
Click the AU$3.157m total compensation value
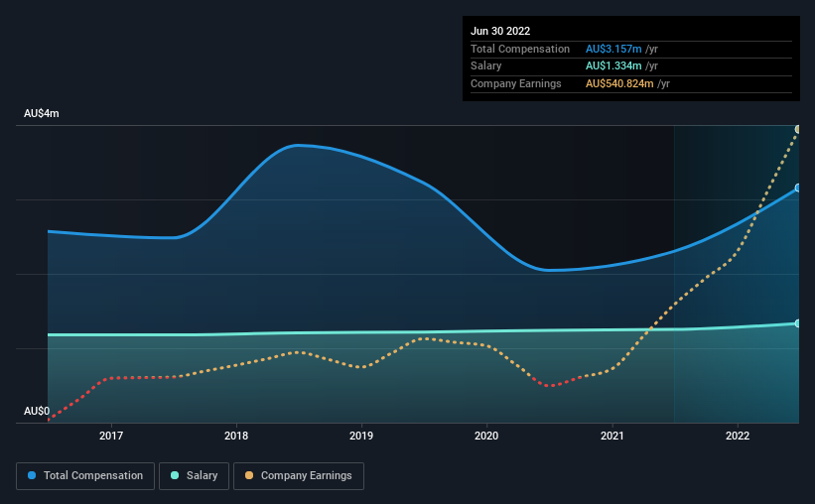coord(613,49)
